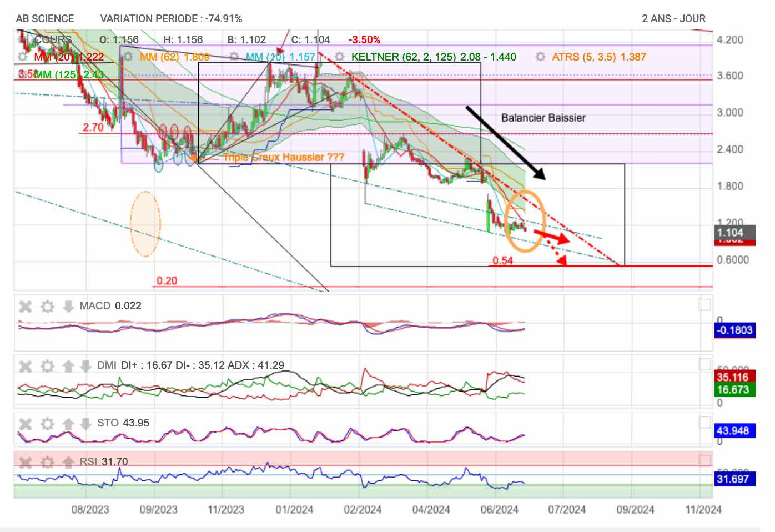The image size is (775, 532).
Task: Open settings gear for MM (62) moving average
Action: coord(128,57)
